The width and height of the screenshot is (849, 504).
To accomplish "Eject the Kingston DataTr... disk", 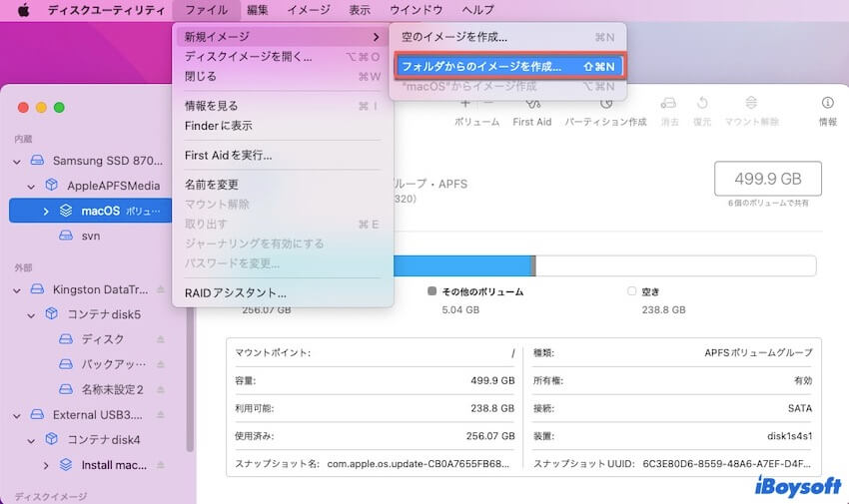I will coord(160,289).
